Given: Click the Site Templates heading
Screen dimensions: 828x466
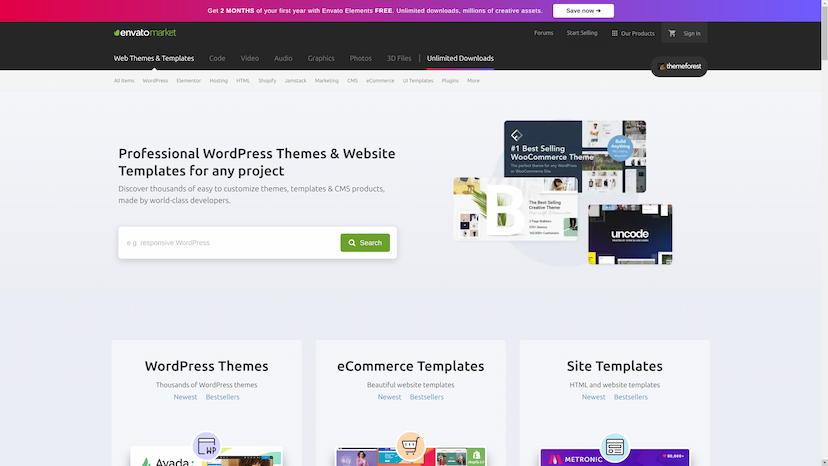Looking at the screenshot, I should [615, 366].
